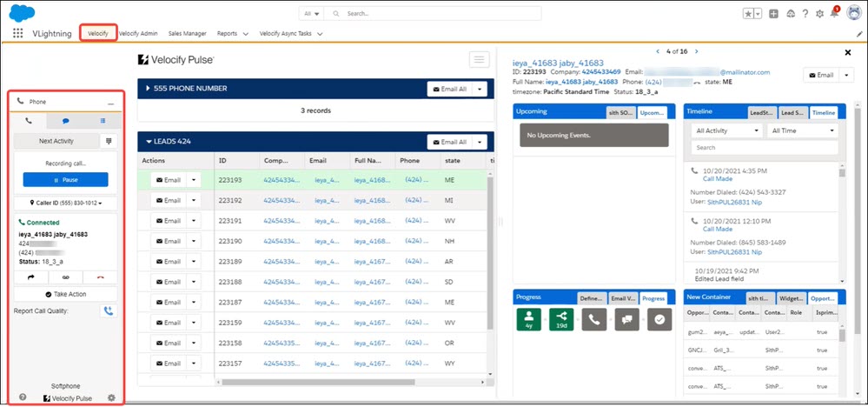
Task: Open the Favorites star icon
Action: [x=747, y=14]
